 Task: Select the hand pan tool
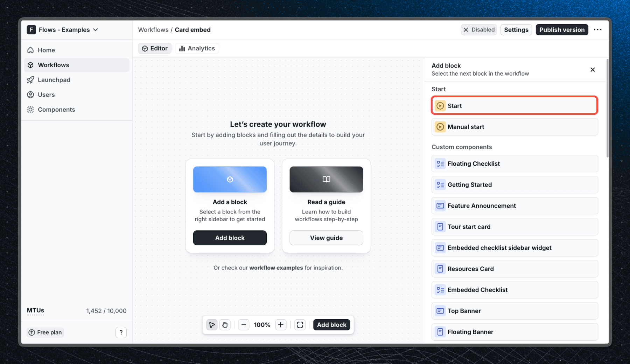coord(225,325)
